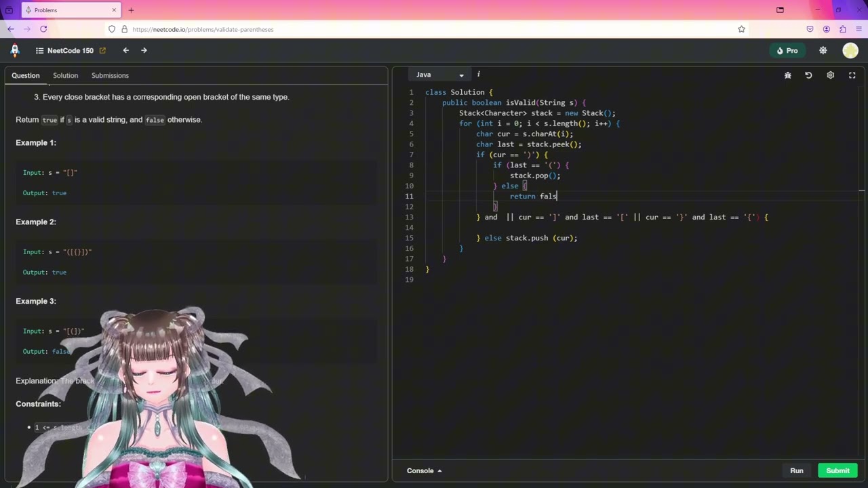Go to the next problem arrow
This screenshot has width=868, height=488.
pyautogui.click(x=144, y=50)
